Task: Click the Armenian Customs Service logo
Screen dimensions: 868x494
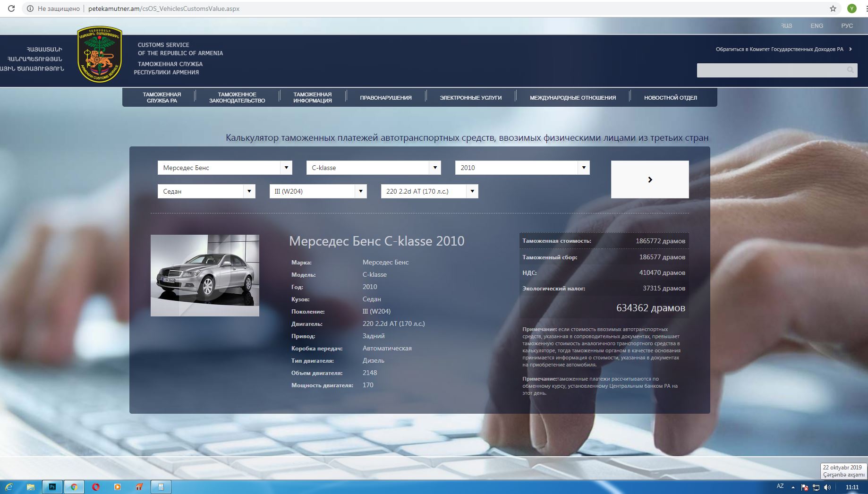Action: (x=100, y=54)
